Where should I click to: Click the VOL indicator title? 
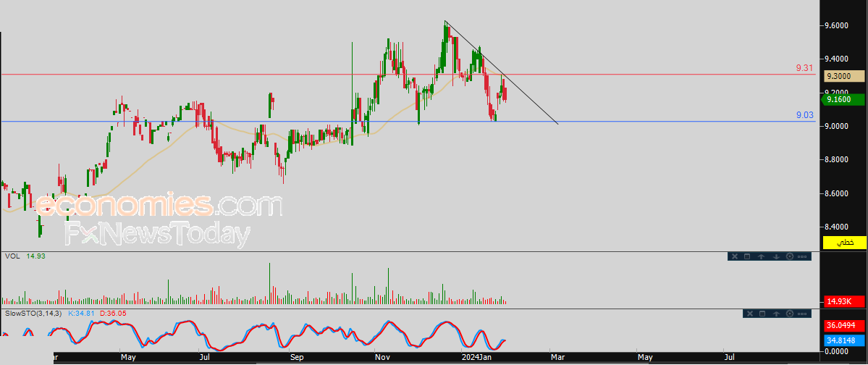[x=12, y=256]
